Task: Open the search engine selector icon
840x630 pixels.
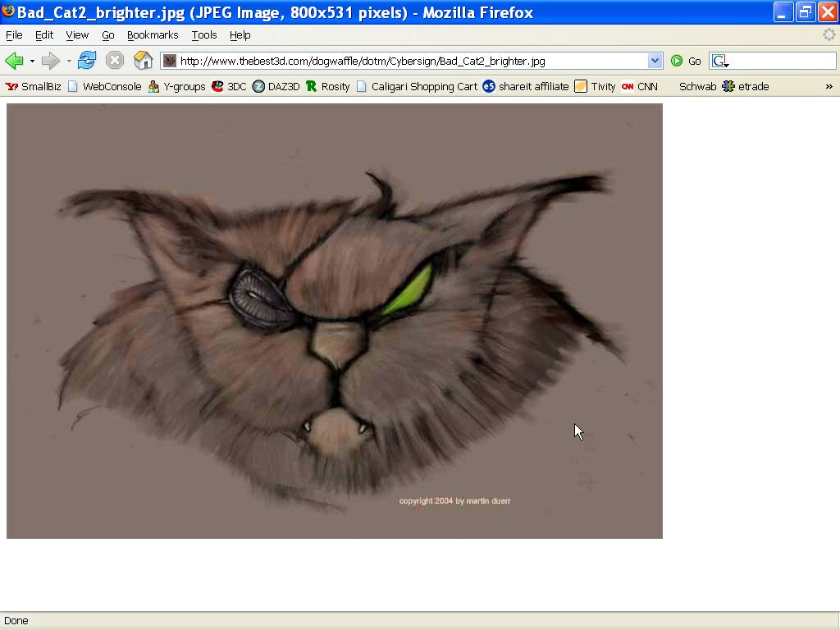Action: coord(719,61)
